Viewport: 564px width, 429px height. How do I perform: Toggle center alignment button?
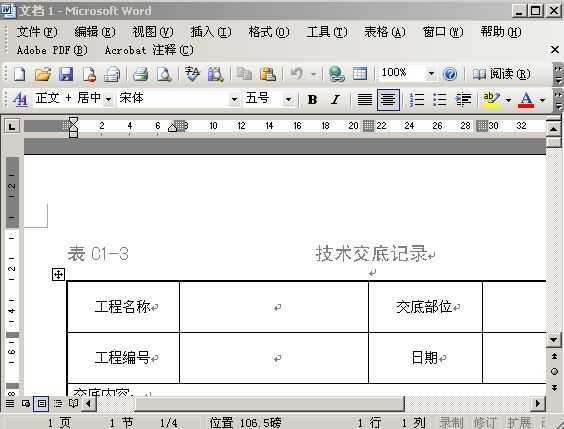388,99
